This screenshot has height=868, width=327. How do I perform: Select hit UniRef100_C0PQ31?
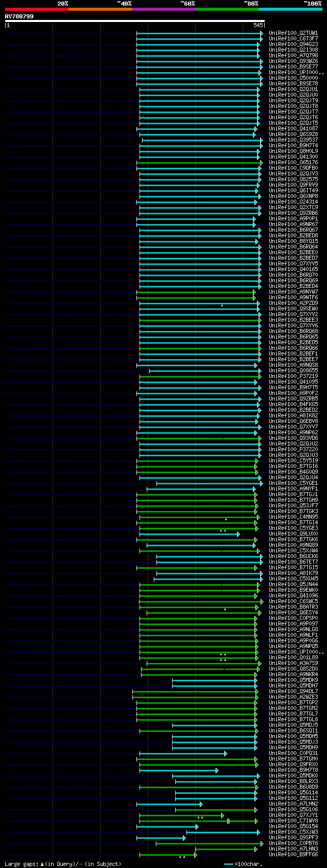(x=293, y=753)
